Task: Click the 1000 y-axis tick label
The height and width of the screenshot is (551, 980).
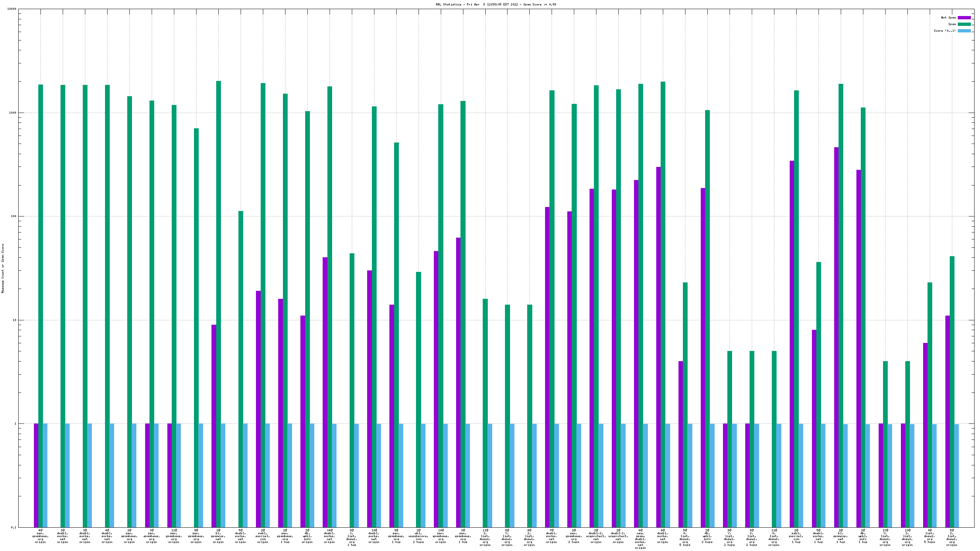Action: tap(12, 113)
